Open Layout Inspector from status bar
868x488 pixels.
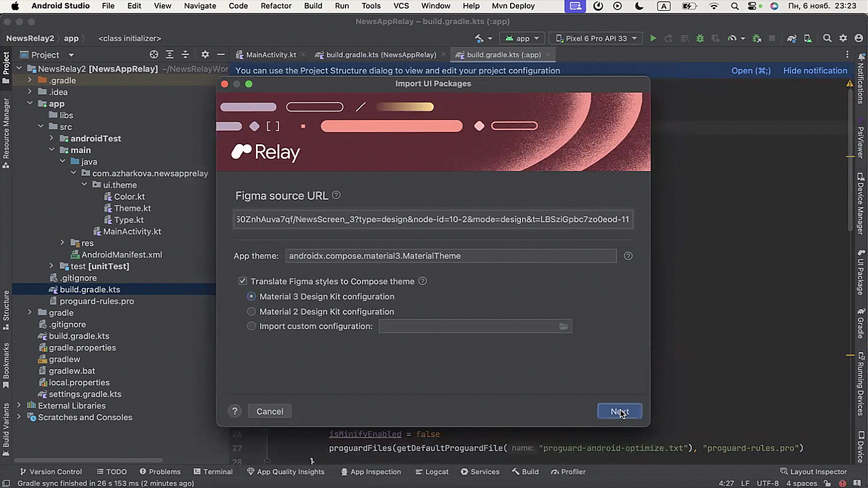[813, 472]
